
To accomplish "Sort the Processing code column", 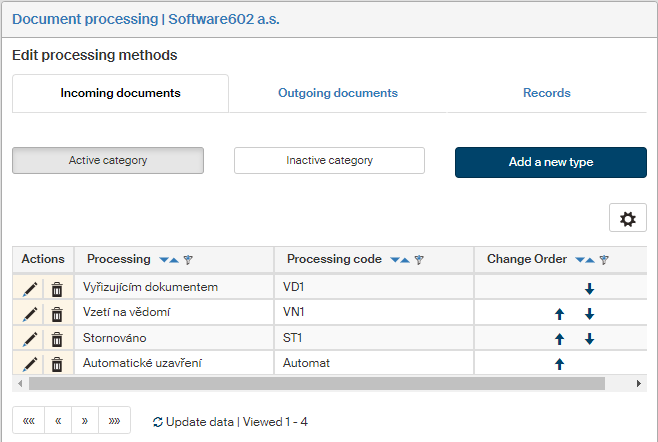I will (x=400, y=260).
